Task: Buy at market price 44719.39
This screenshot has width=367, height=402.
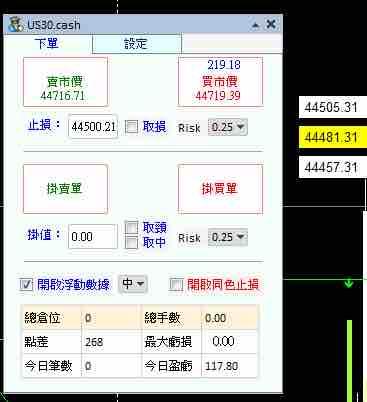Action: point(220,82)
